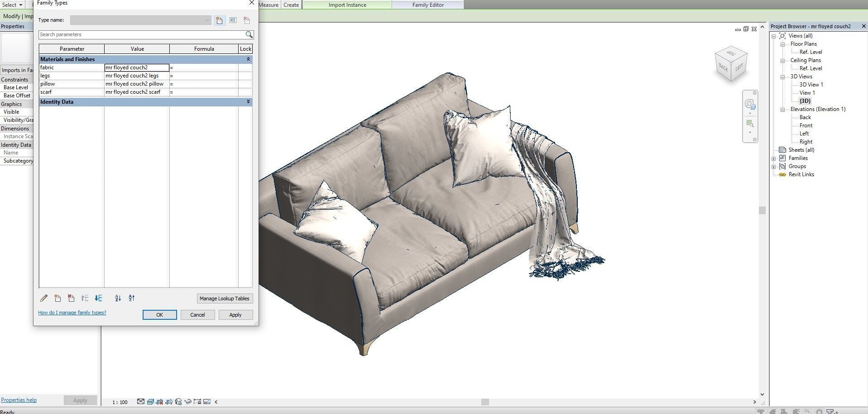
Task: Click the Import Instance ribbon panel label
Action: click(347, 5)
